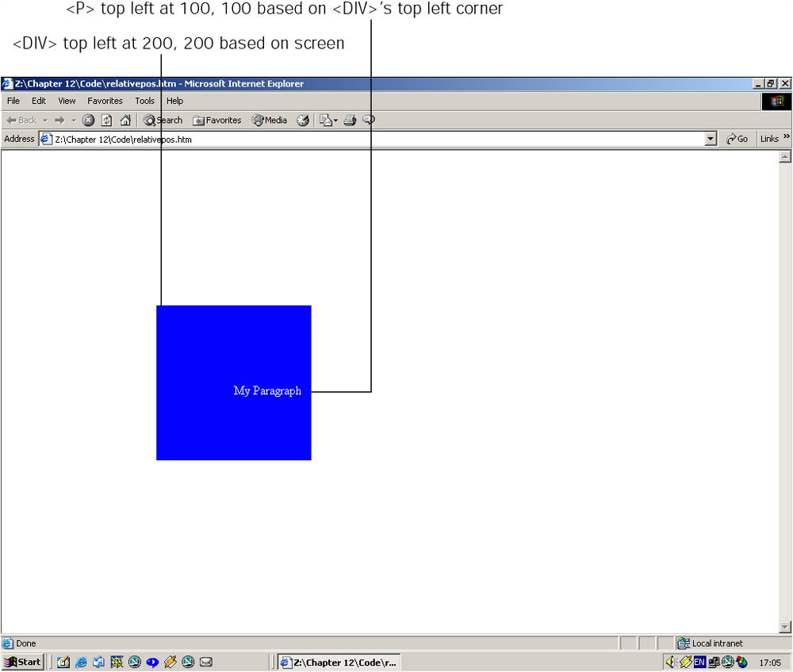Open the Media bar

[270, 121]
